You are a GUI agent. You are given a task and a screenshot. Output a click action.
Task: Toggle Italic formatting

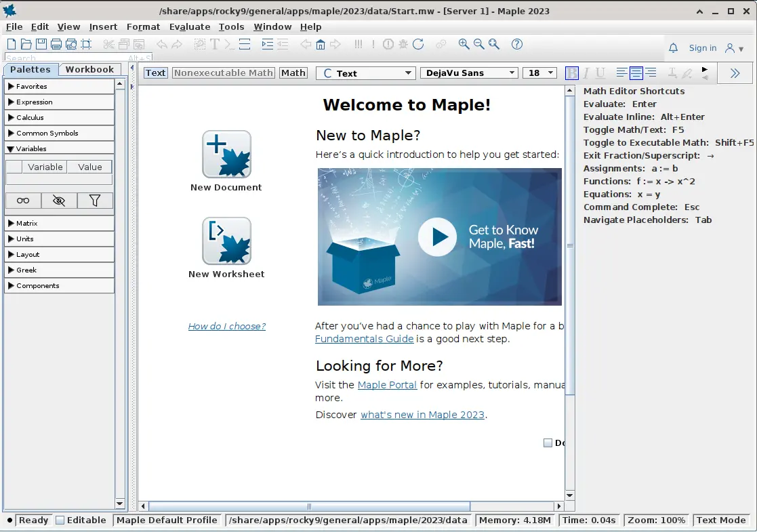[586, 73]
